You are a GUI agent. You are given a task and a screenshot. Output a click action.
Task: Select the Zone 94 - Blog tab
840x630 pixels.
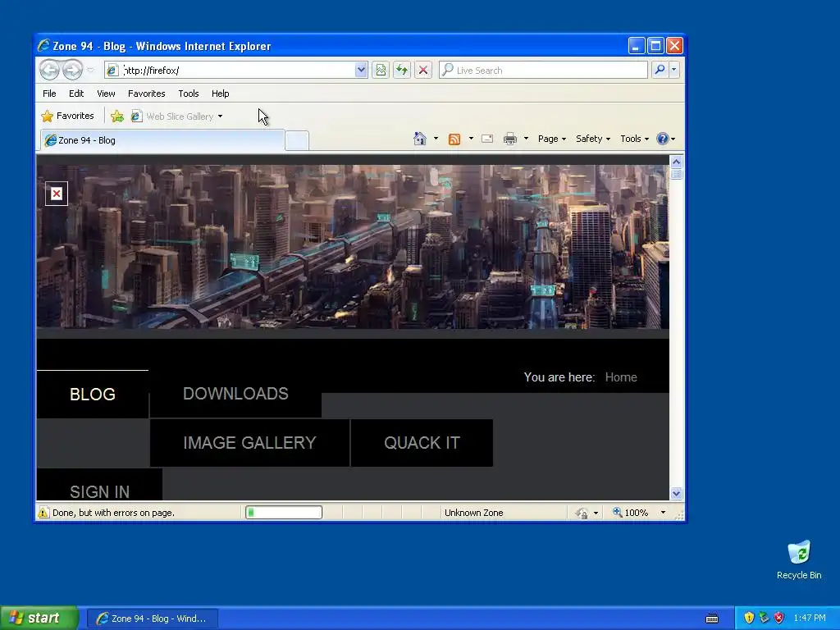point(162,140)
